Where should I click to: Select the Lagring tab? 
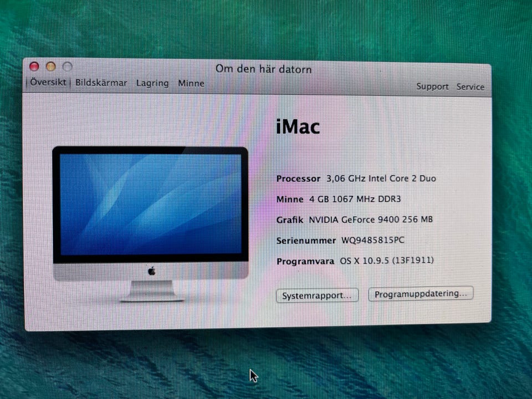152,83
